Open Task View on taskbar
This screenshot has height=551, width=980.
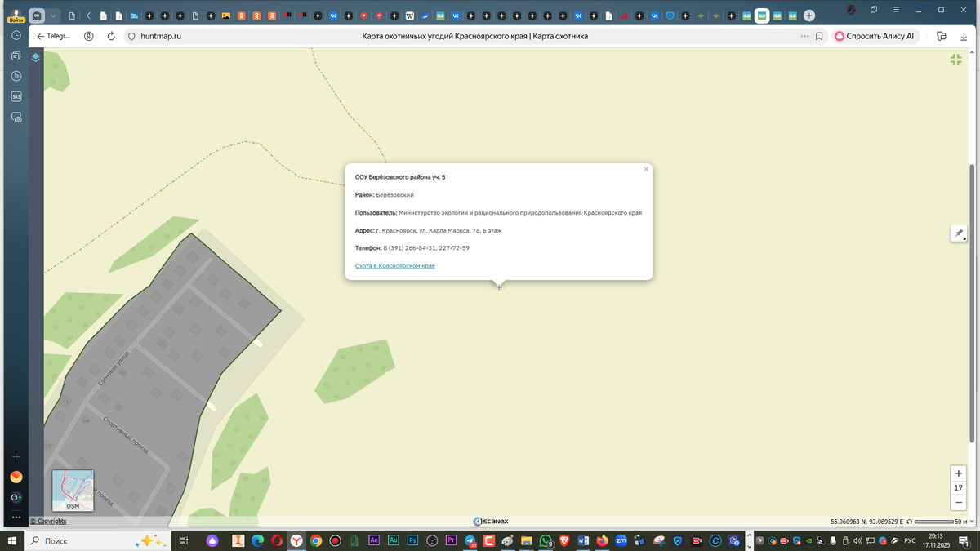184,540
